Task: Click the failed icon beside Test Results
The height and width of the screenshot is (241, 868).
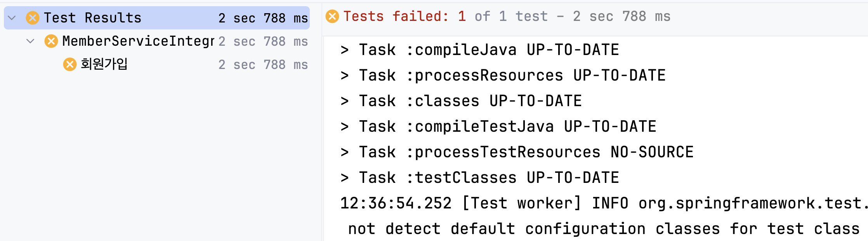Action: coord(33,18)
